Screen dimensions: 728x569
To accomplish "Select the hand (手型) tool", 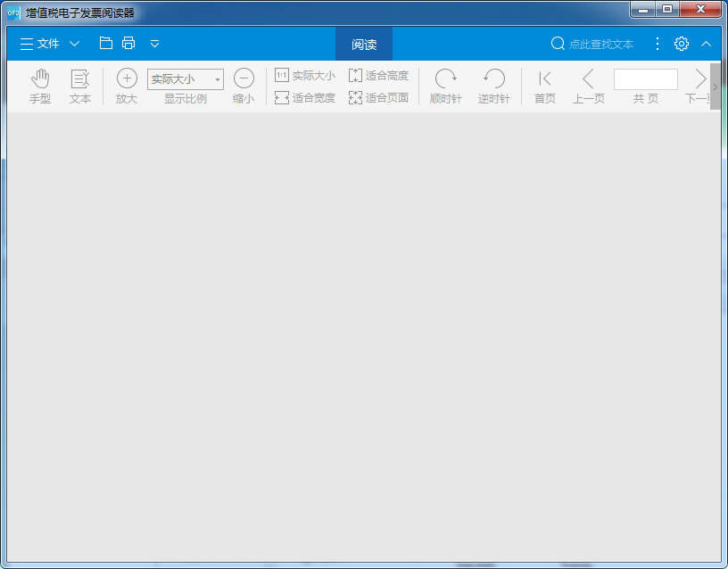I will point(40,86).
